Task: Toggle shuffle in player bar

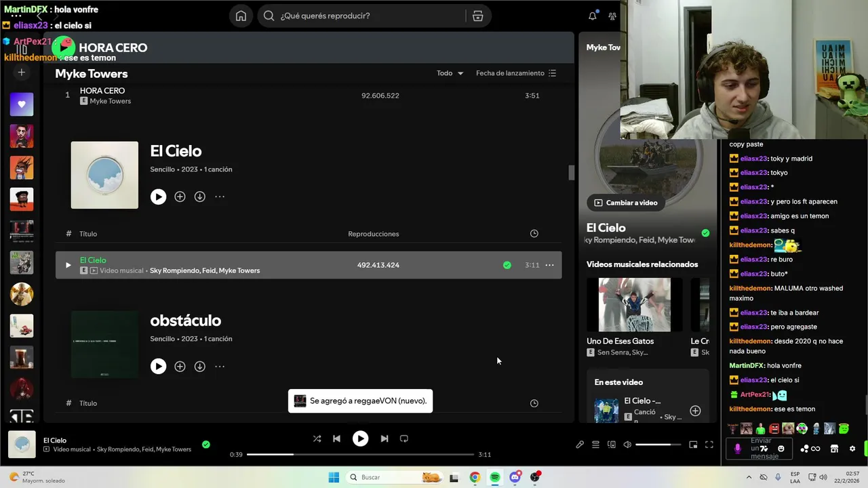Action: tap(317, 439)
